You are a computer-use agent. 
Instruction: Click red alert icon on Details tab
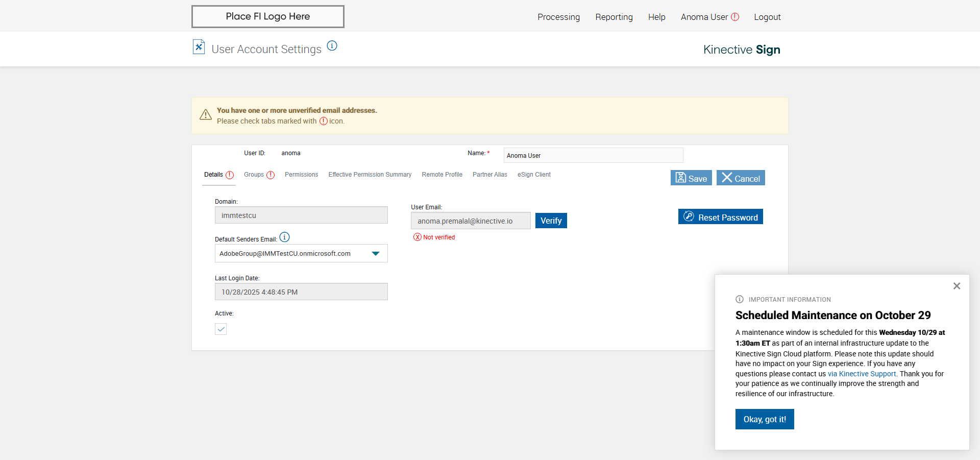point(230,175)
